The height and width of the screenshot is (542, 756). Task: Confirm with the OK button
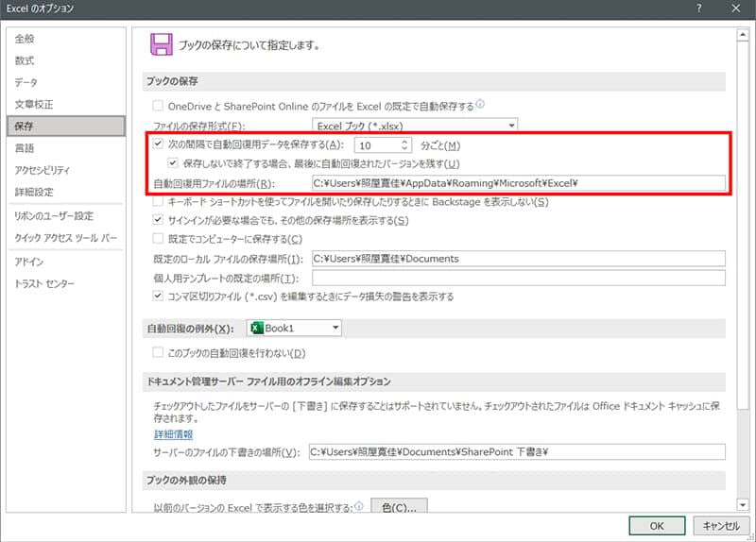click(657, 526)
